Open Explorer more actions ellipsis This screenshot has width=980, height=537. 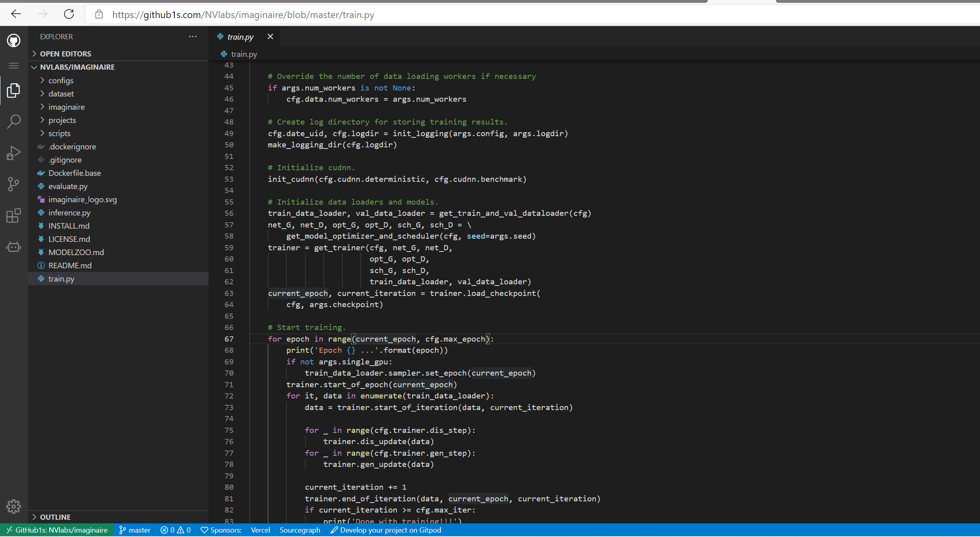(193, 36)
